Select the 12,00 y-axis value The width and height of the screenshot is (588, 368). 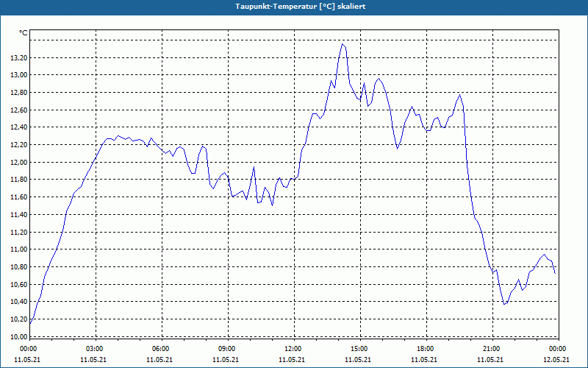(x=20, y=162)
